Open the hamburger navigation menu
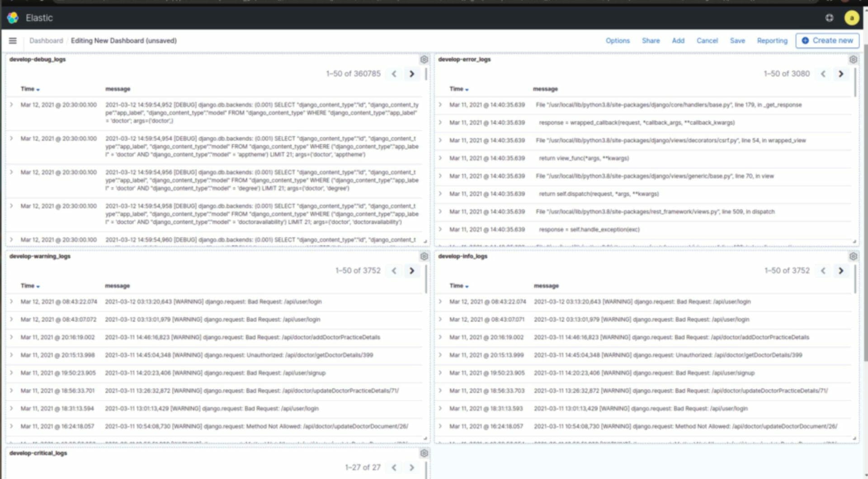 (x=13, y=41)
